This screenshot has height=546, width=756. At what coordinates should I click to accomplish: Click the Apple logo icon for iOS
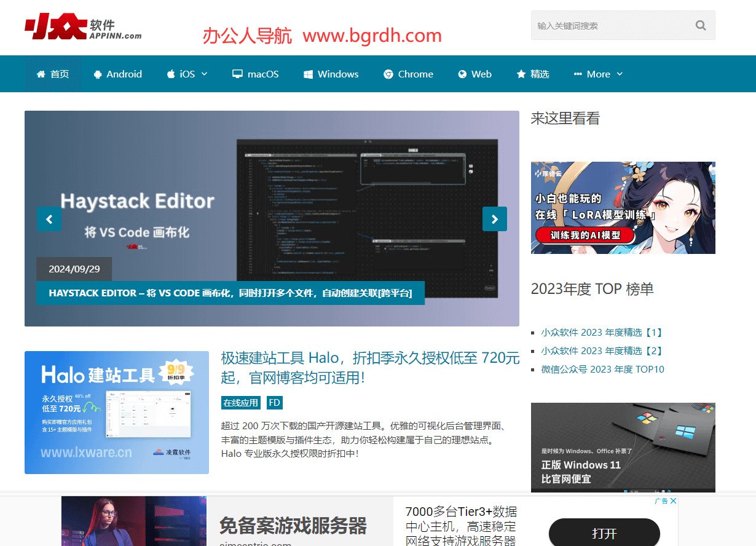pyautogui.click(x=171, y=74)
